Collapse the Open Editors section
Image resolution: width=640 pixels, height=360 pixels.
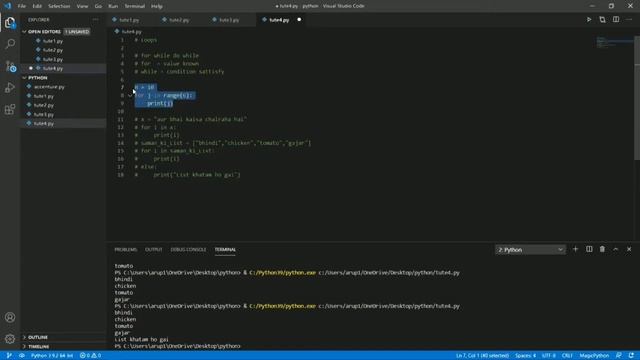pyautogui.click(x=24, y=31)
